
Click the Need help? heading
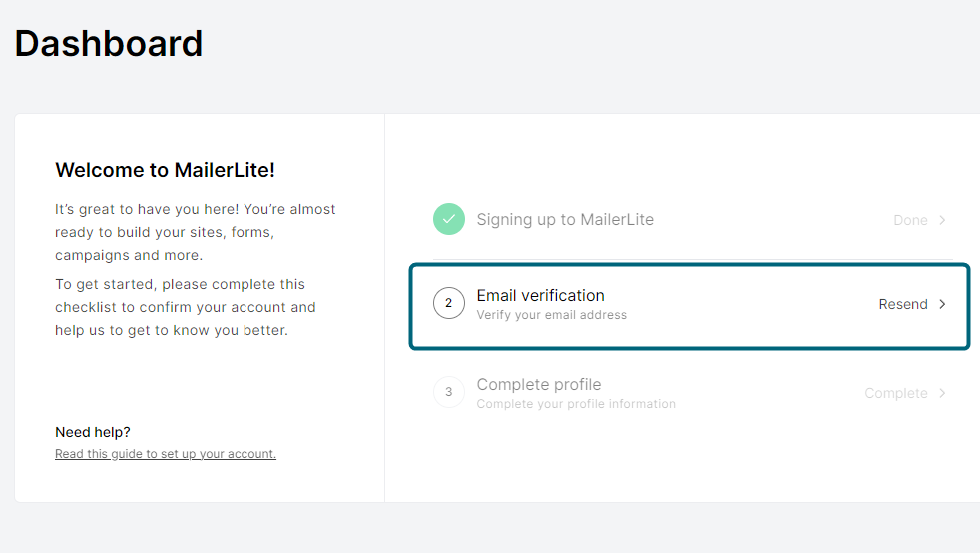93,432
